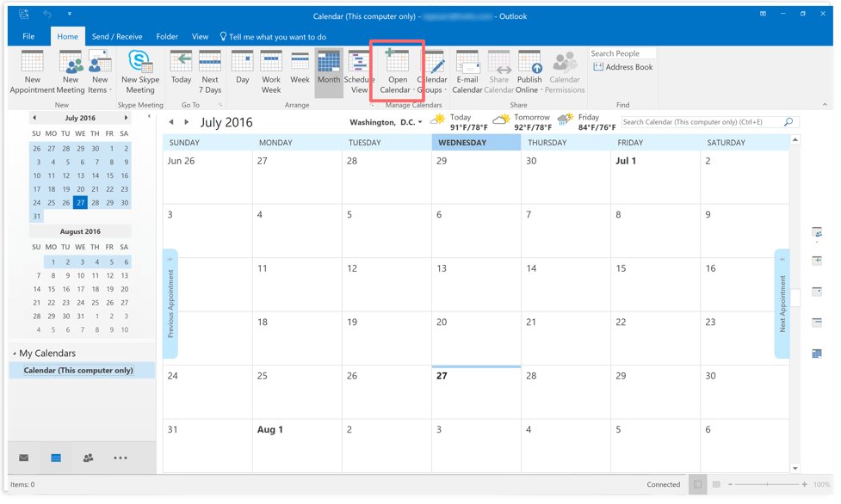The width and height of the screenshot is (841, 504).
Task: Open the Publish Online menu
Action: click(x=529, y=72)
